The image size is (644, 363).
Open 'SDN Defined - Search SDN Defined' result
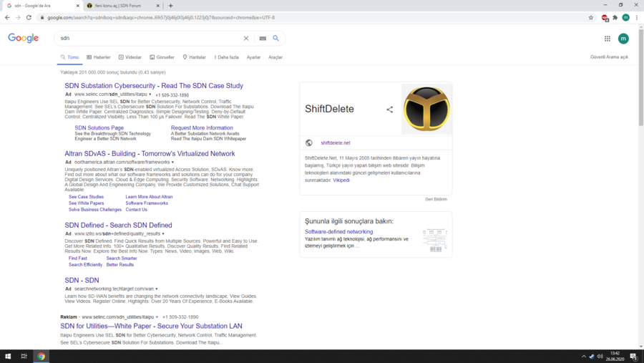[x=118, y=226]
